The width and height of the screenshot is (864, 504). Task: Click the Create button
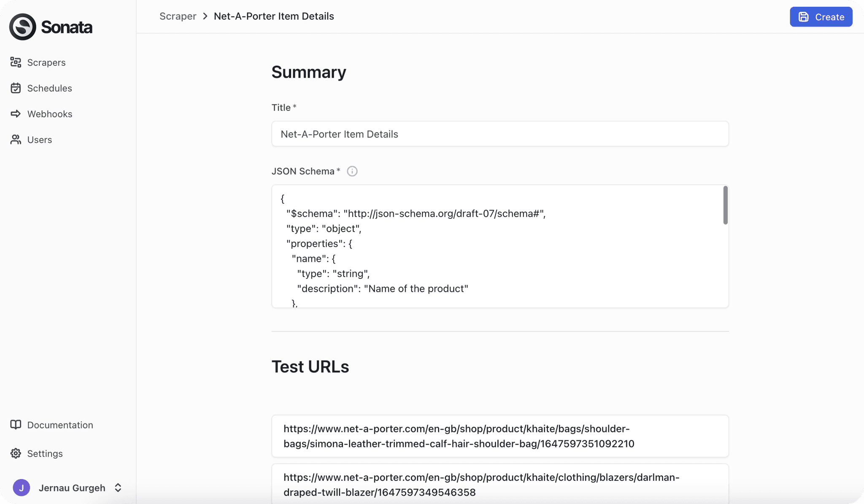pos(821,17)
